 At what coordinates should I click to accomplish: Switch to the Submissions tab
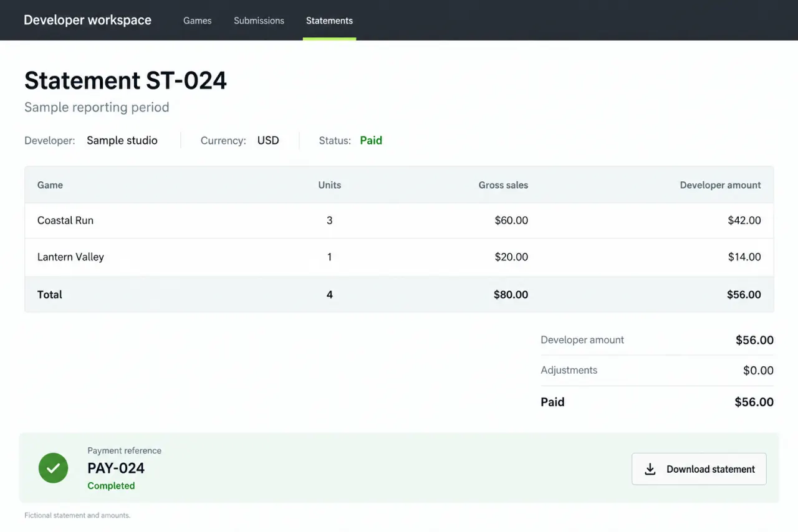click(x=259, y=21)
